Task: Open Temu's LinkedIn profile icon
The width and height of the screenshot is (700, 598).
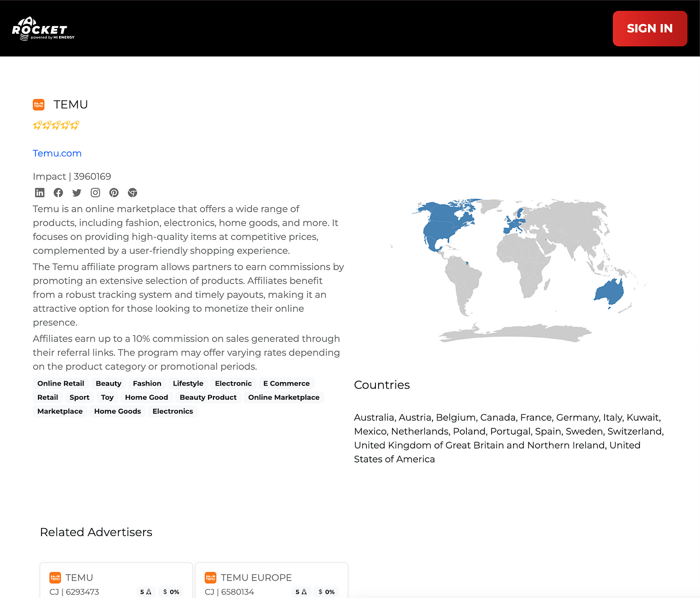Action: (39, 192)
